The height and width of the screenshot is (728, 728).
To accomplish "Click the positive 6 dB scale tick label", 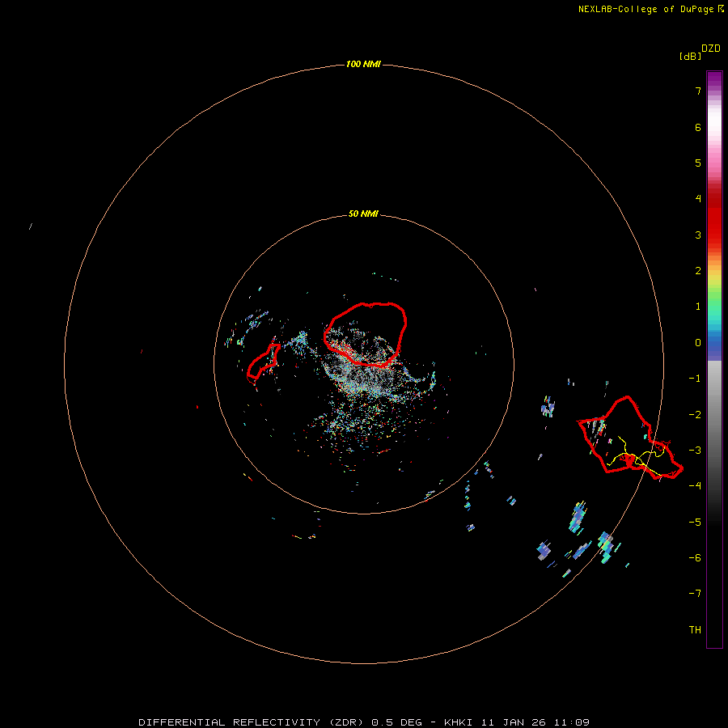I will click(x=698, y=127).
